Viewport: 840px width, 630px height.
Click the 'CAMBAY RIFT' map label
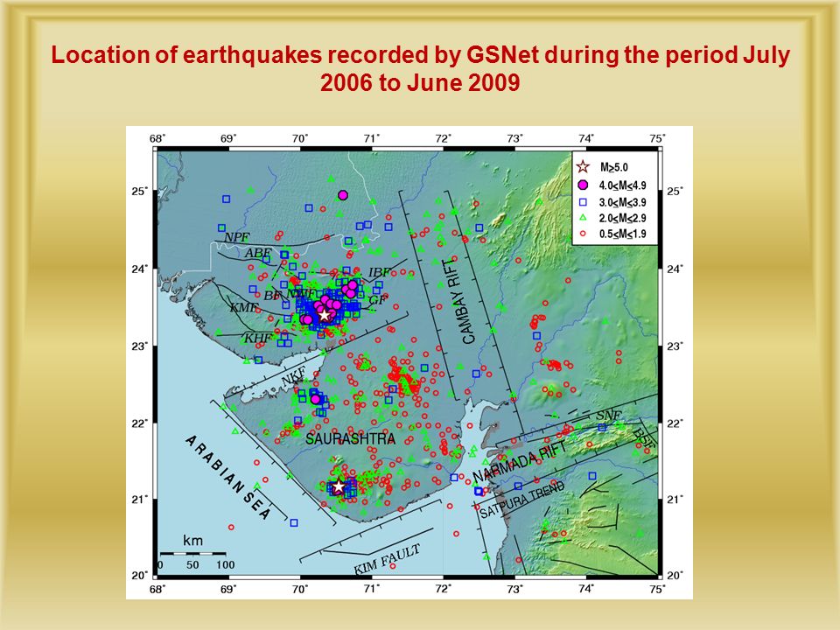click(x=459, y=300)
